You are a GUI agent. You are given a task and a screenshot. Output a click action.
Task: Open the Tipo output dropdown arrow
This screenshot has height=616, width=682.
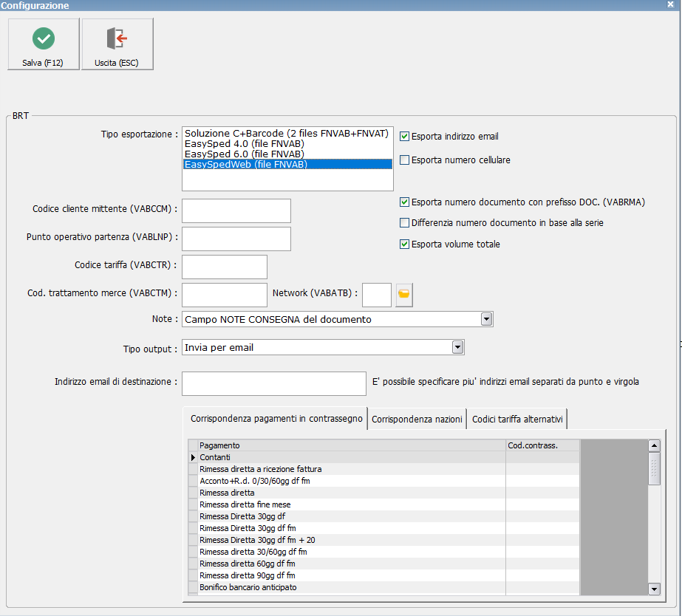(457, 347)
